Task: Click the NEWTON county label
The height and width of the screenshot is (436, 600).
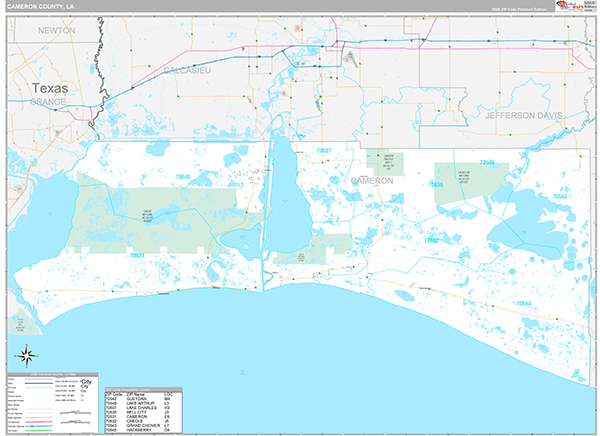Action: 56,31
